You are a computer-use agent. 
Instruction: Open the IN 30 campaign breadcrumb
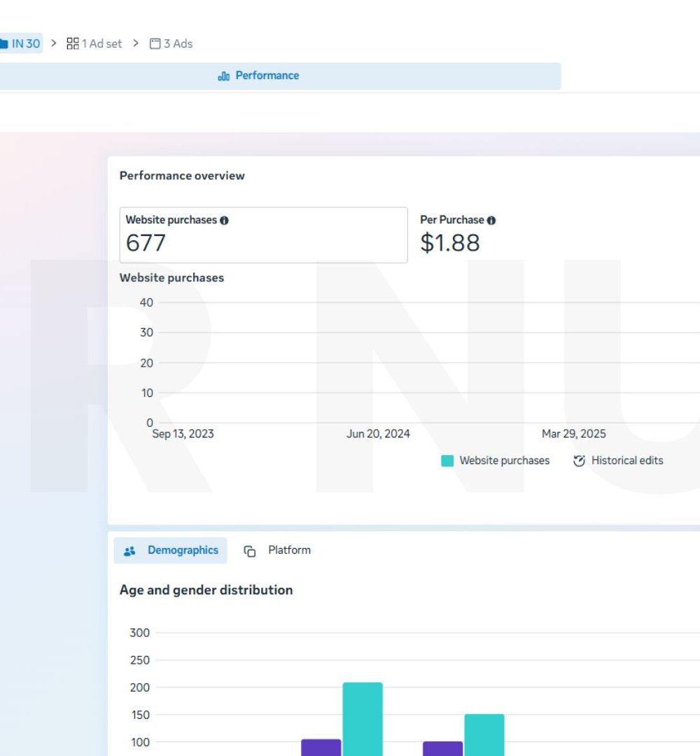(21, 43)
